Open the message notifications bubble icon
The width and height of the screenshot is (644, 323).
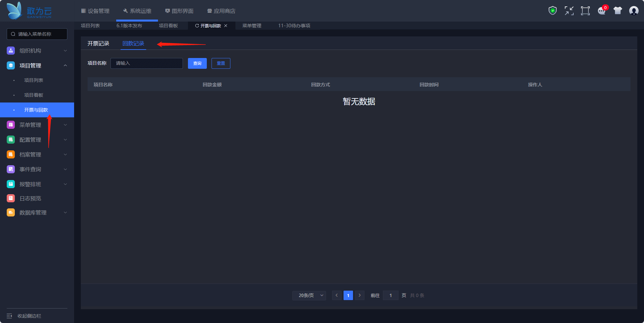pos(602,11)
